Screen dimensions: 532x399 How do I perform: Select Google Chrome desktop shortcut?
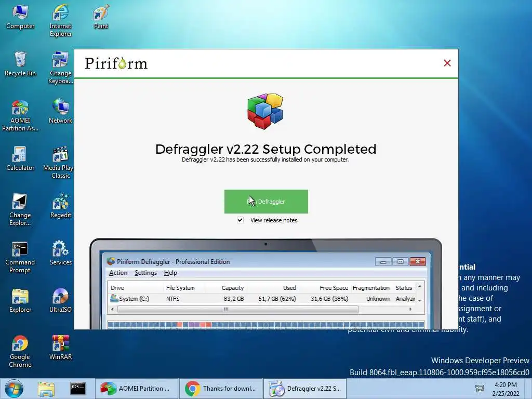20,352
